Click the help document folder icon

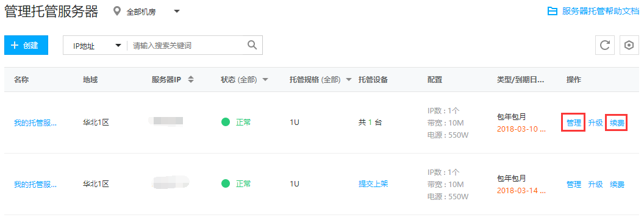coord(552,11)
